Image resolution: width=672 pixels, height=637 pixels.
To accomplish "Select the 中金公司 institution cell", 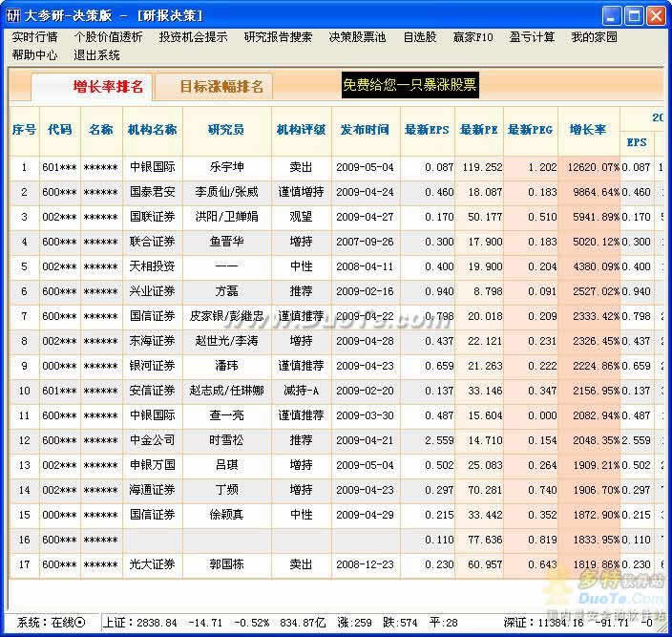I will (153, 440).
